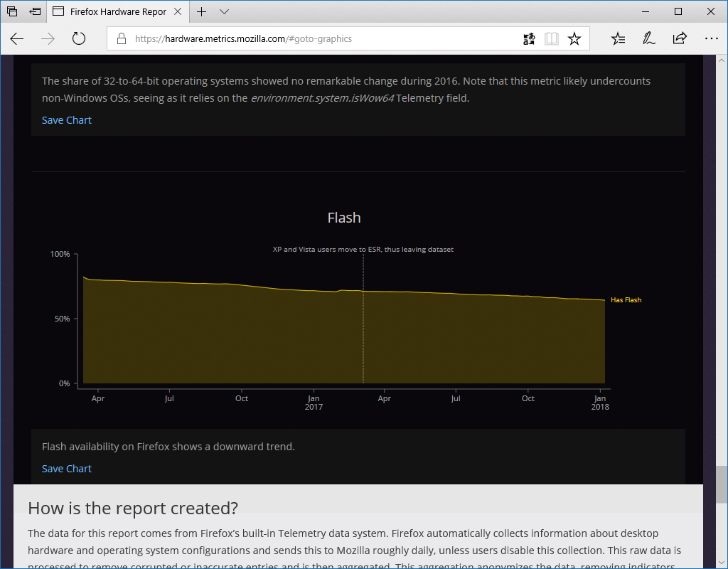The width and height of the screenshot is (728, 569).
Task: Click Save Chart under 32-to-64-bit note
Action: coord(66,119)
